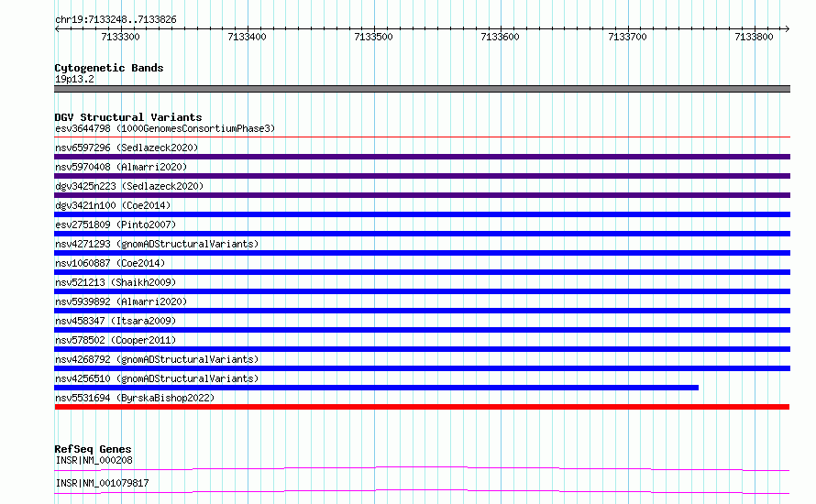Select variant label nsv458347 (Itsara2009)
The height and width of the screenshot is (504, 816).
click(x=116, y=321)
